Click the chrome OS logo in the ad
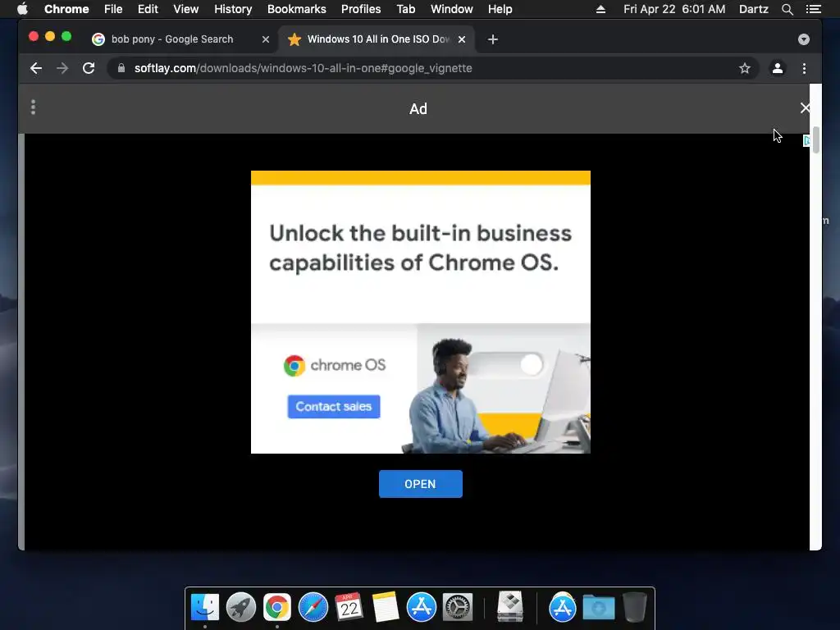Viewport: 840px width, 630px height. point(335,365)
